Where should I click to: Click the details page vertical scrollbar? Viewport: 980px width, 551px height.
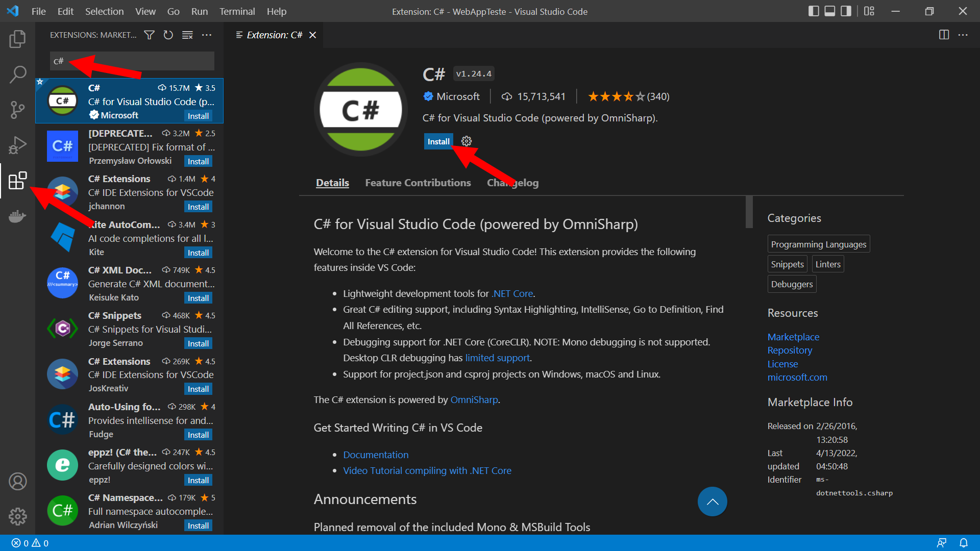tap(749, 212)
